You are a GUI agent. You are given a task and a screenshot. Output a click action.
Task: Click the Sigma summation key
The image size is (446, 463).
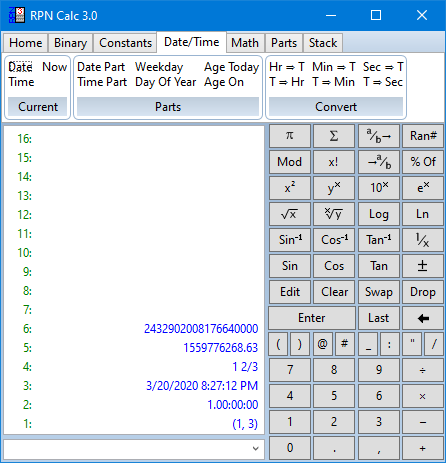tap(334, 136)
